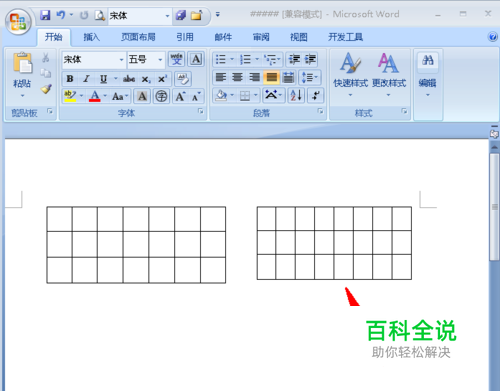Apply strikethrough formatting

click(129, 79)
